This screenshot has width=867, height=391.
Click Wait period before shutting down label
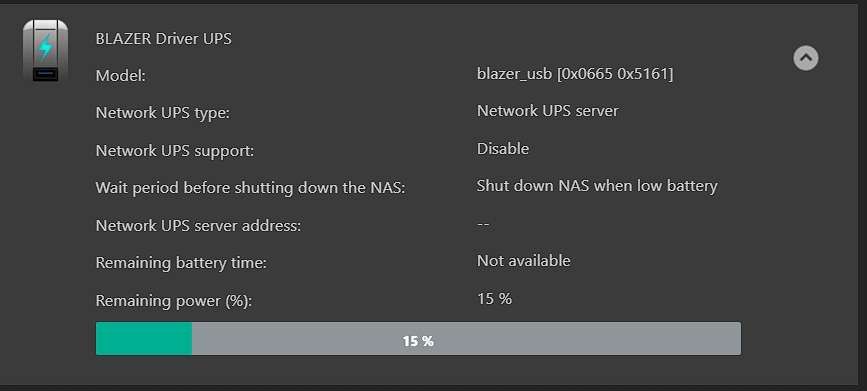point(250,188)
